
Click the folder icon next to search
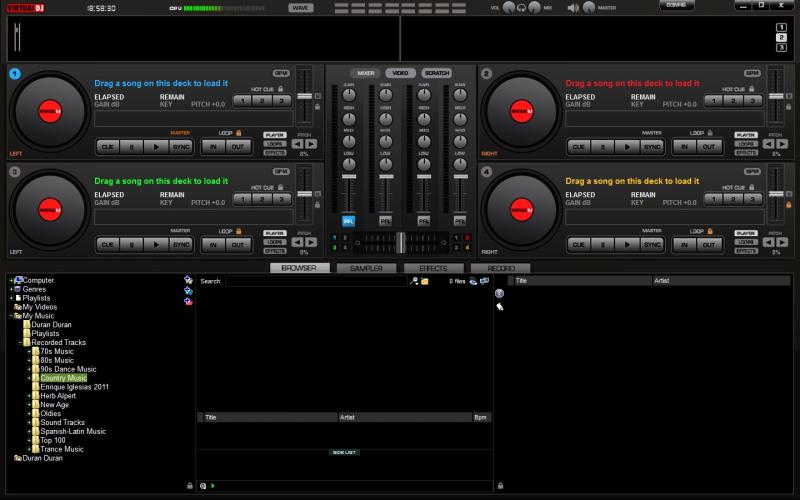(x=424, y=281)
